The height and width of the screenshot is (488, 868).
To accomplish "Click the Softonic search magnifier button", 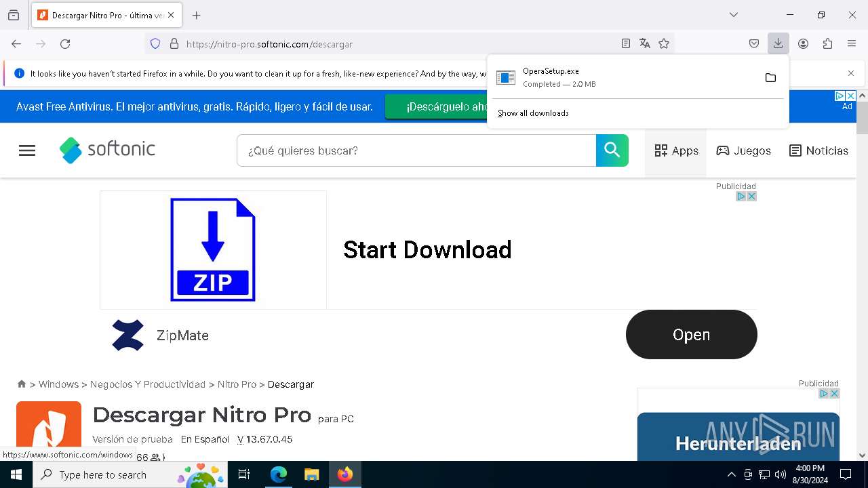I will click(612, 150).
